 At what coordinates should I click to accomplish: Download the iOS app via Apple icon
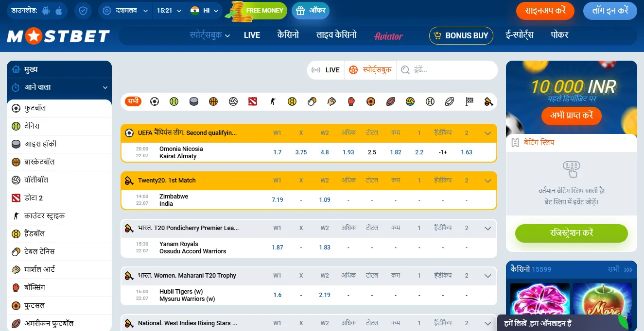pyautogui.click(x=59, y=10)
